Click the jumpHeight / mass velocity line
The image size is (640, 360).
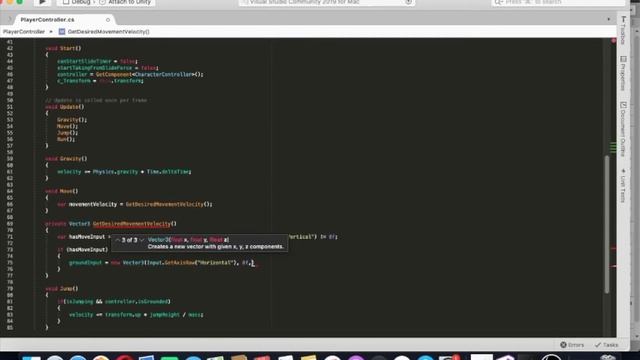tap(136, 315)
